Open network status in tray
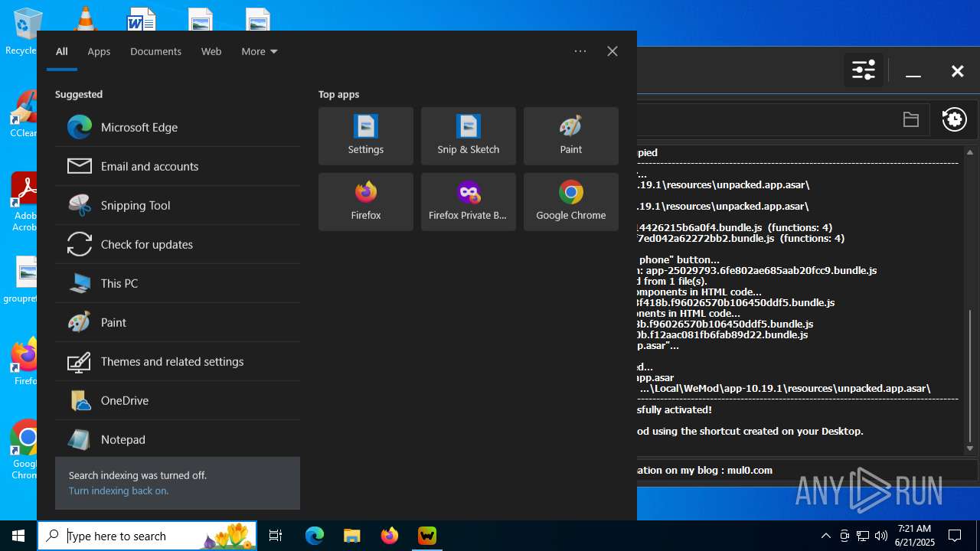Image resolution: width=980 pixels, height=551 pixels. pos(863,536)
